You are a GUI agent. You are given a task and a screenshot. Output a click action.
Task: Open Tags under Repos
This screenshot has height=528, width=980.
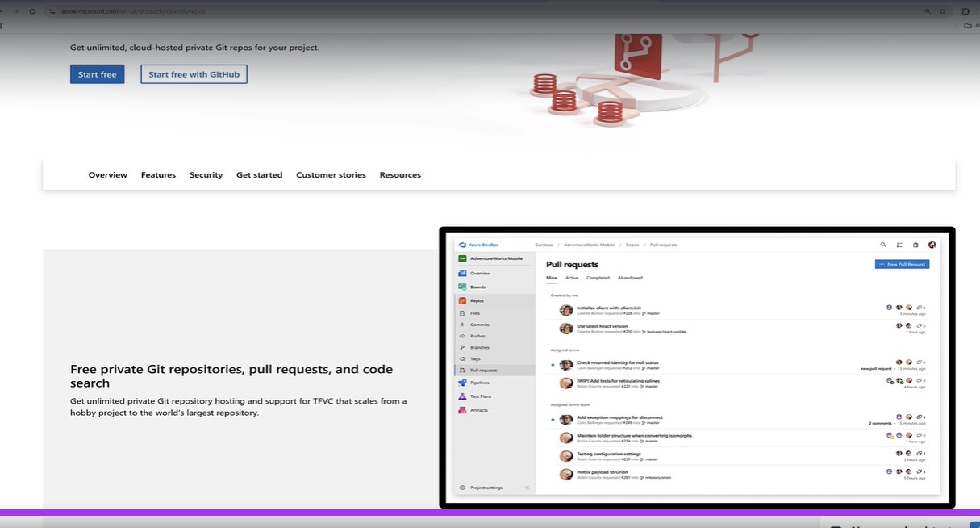(x=475, y=358)
